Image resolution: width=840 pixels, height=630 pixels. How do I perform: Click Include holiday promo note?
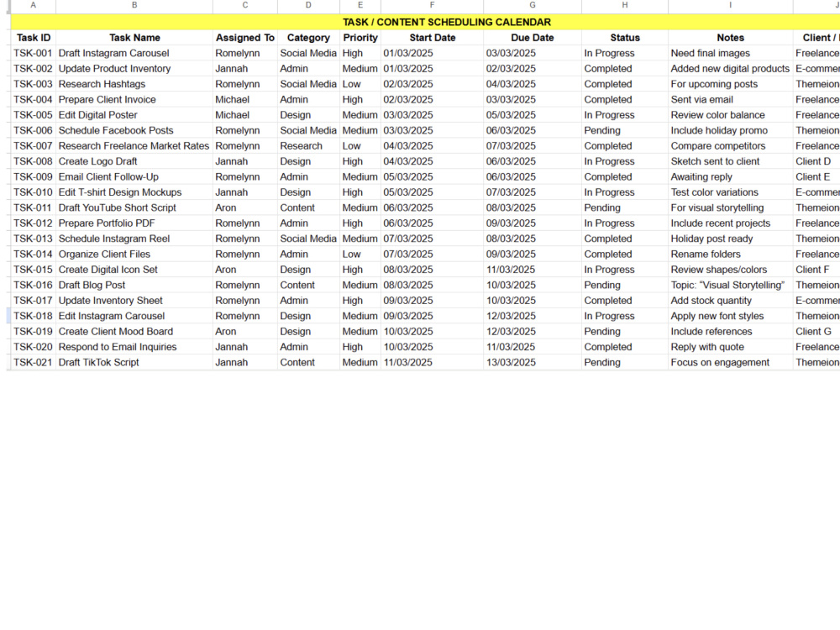[730, 130]
